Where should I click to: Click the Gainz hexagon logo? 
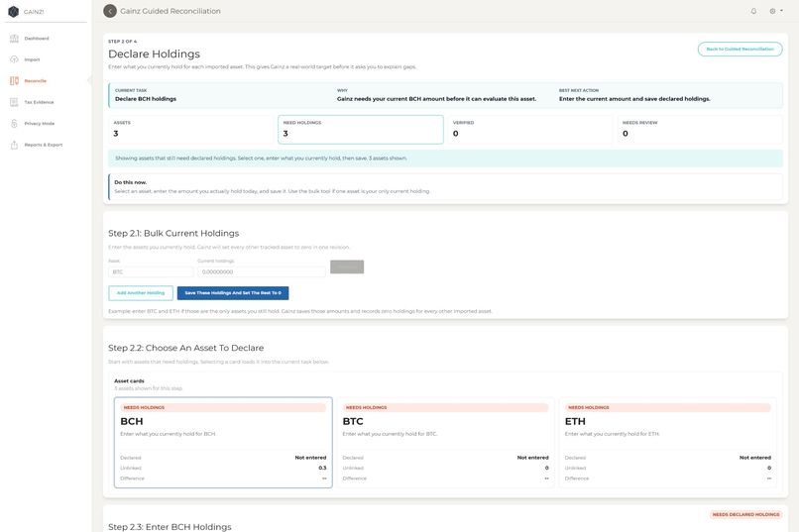pos(14,11)
